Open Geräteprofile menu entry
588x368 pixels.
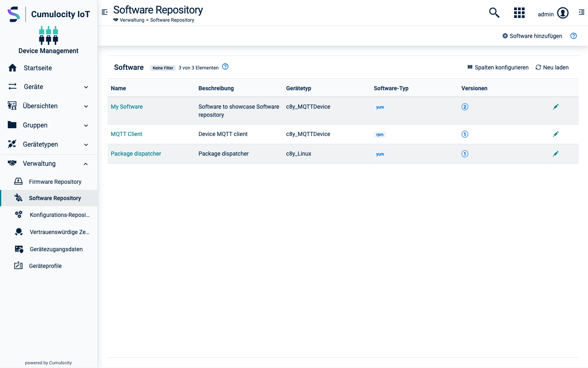click(x=49, y=266)
